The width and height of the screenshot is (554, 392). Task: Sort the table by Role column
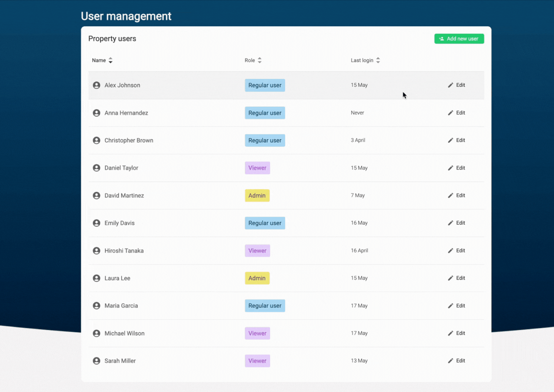click(x=253, y=60)
